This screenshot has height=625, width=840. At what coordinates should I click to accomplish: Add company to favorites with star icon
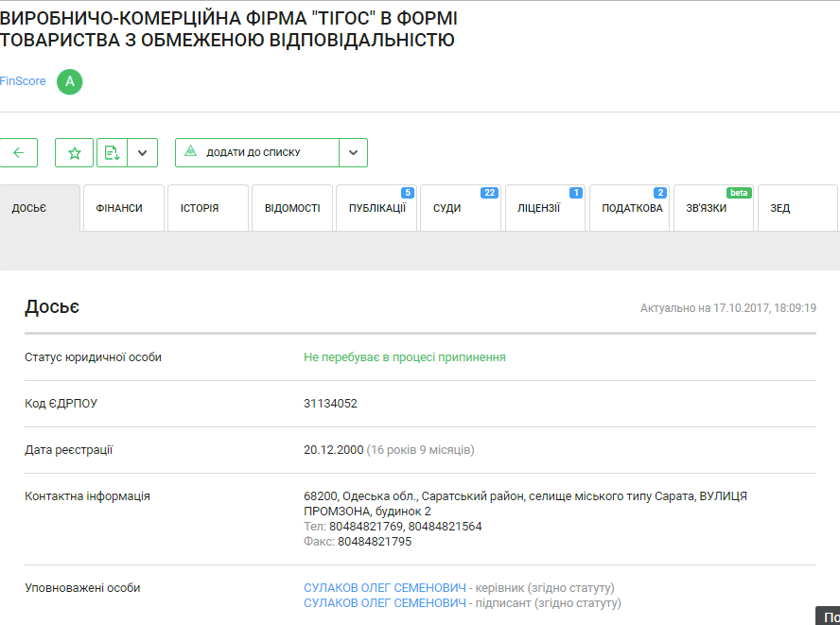[75, 152]
